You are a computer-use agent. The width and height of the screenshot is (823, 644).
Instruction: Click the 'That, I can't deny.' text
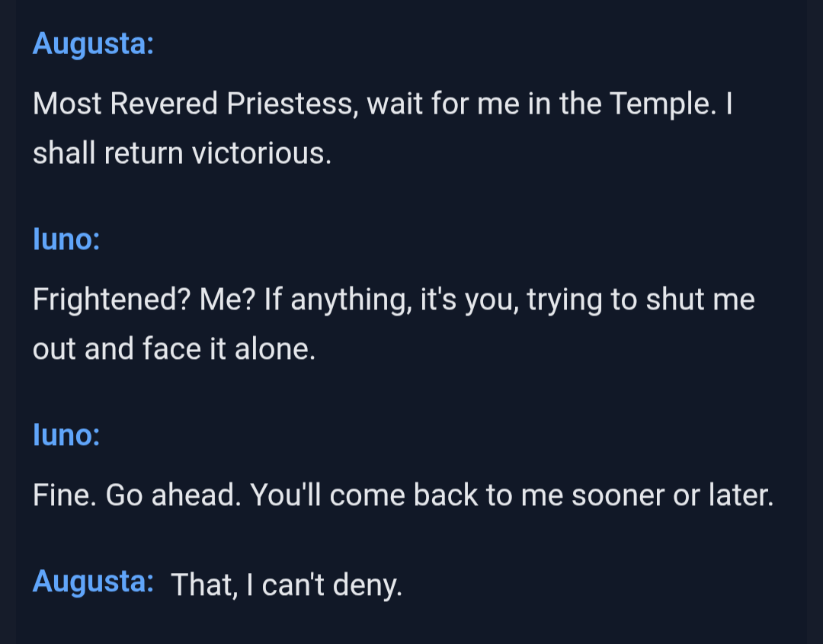pyautogui.click(x=287, y=585)
